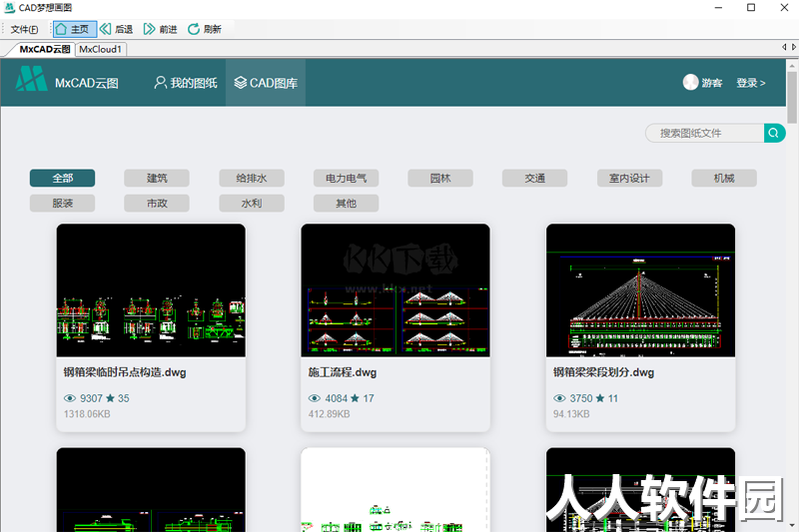Click the 施工流程.dwg file name
The width and height of the screenshot is (799, 532).
(343, 372)
